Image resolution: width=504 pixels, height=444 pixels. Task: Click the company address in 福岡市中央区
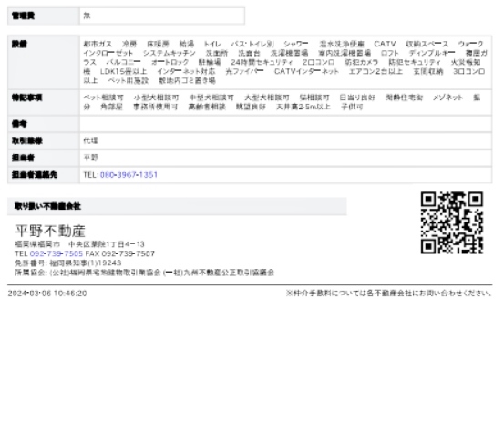pyautogui.click(x=79, y=244)
